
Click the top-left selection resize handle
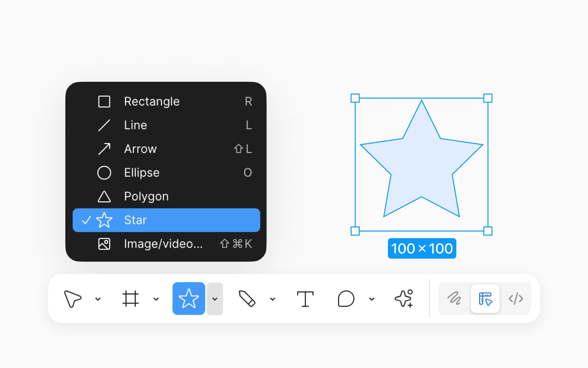coord(355,98)
